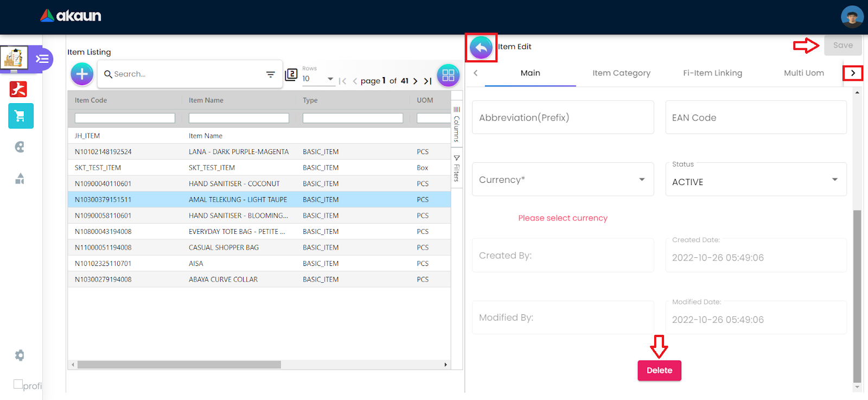Open the shopping cart sidebar icon

click(21, 116)
